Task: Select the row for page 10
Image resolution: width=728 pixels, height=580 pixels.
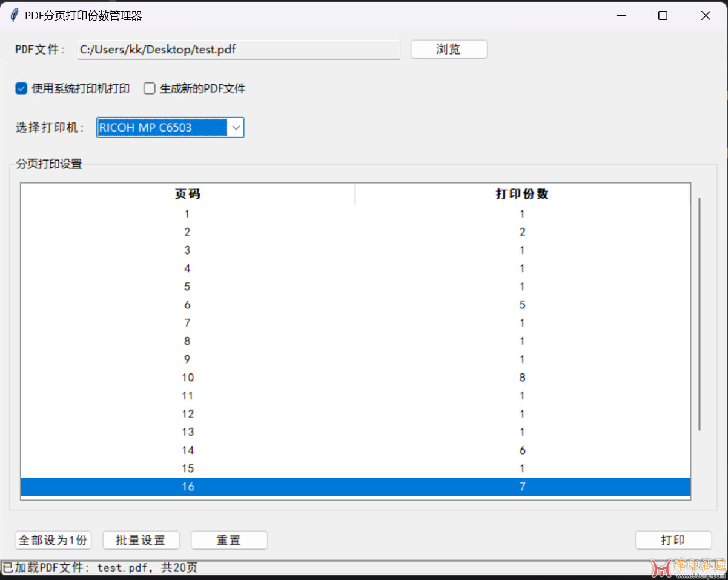Action: click(x=355, y=378)
